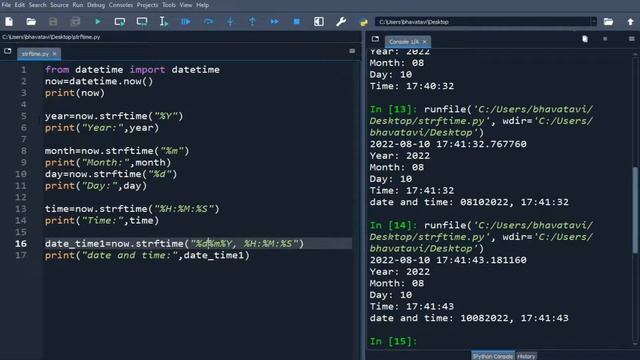Viewport: 640px width, 360px height.
Task: Go to parent directory arrow icon
Action: point(630,22)
